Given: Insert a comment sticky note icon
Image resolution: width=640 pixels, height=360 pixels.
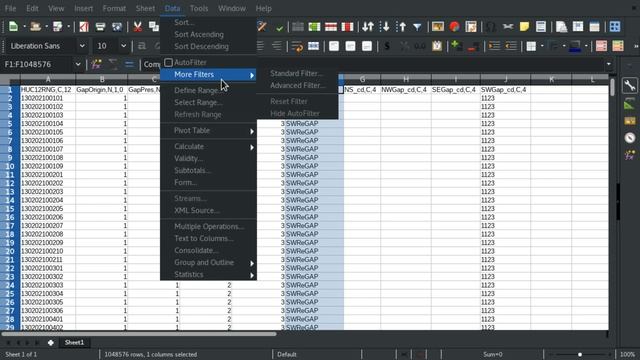Looking at the screenshot, I should [x=524, y=27].
